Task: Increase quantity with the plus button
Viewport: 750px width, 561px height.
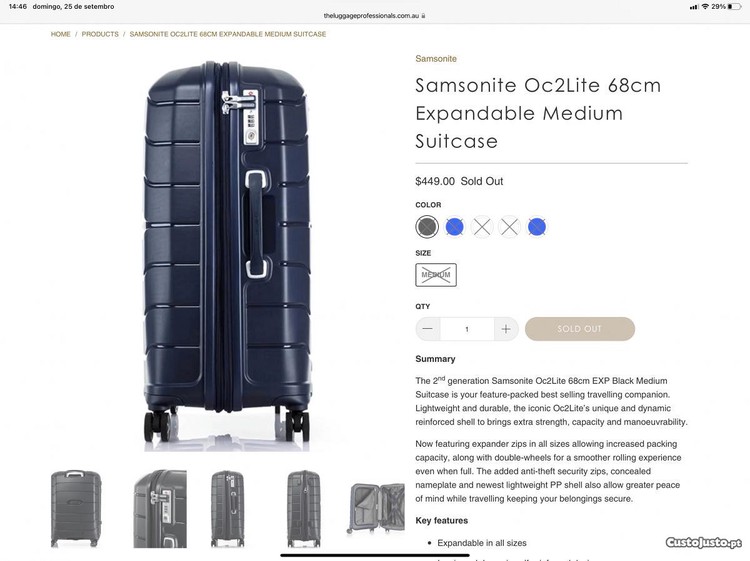Action: click(506, 329)
